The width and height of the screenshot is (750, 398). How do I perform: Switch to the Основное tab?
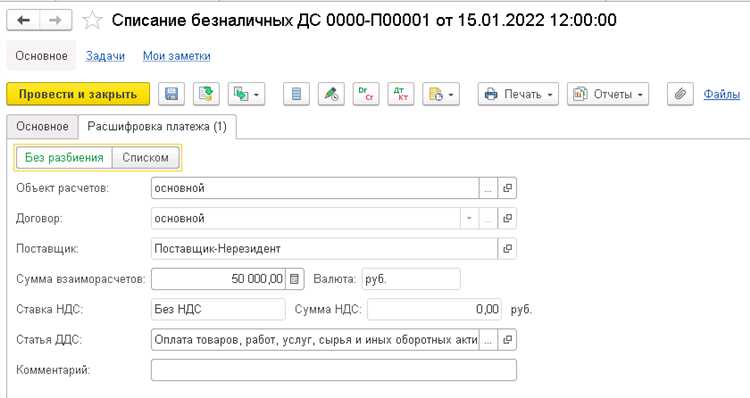(x=42, y=127)
